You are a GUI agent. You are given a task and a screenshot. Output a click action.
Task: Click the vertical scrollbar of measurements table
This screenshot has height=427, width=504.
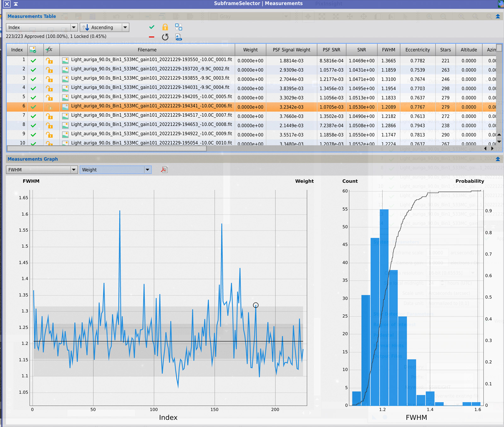[x=499, y=48]
